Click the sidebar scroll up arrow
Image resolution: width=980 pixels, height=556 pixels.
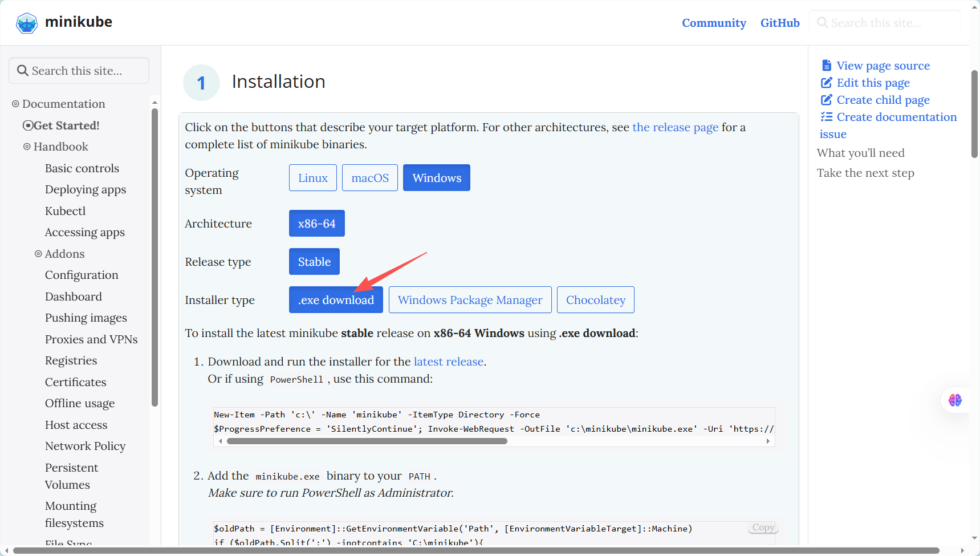tap(154, 103)
